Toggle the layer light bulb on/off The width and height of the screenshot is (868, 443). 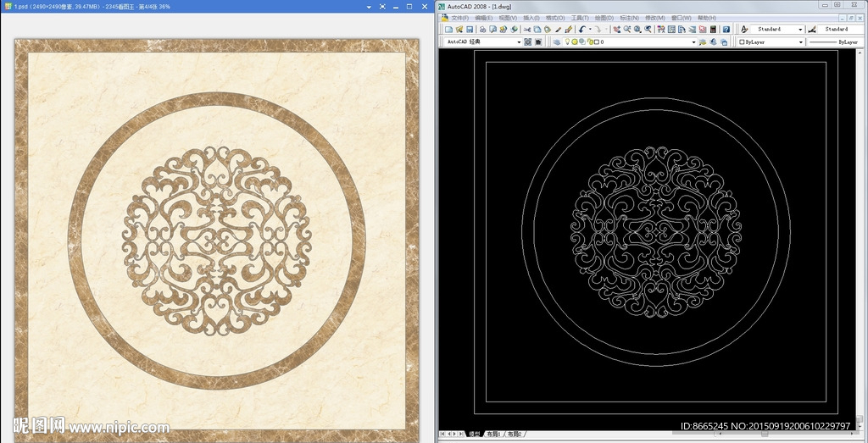567,42
